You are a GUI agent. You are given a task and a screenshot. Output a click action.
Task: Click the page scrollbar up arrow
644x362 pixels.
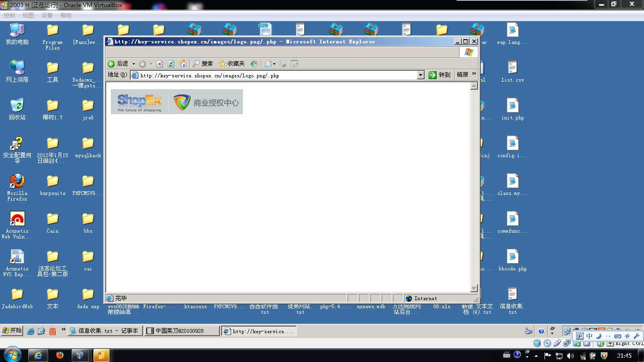point(474,86)
